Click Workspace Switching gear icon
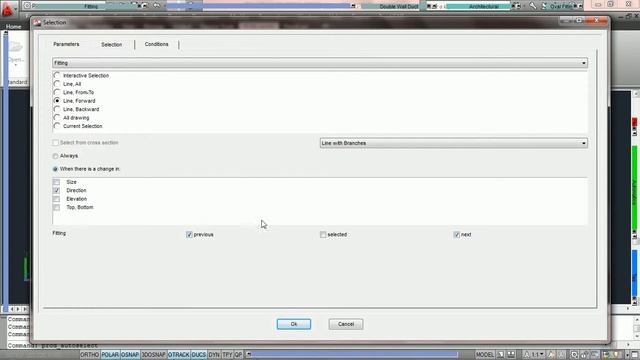Image resolution: width=640 pixels, height=360 pixels. [574, 355]
